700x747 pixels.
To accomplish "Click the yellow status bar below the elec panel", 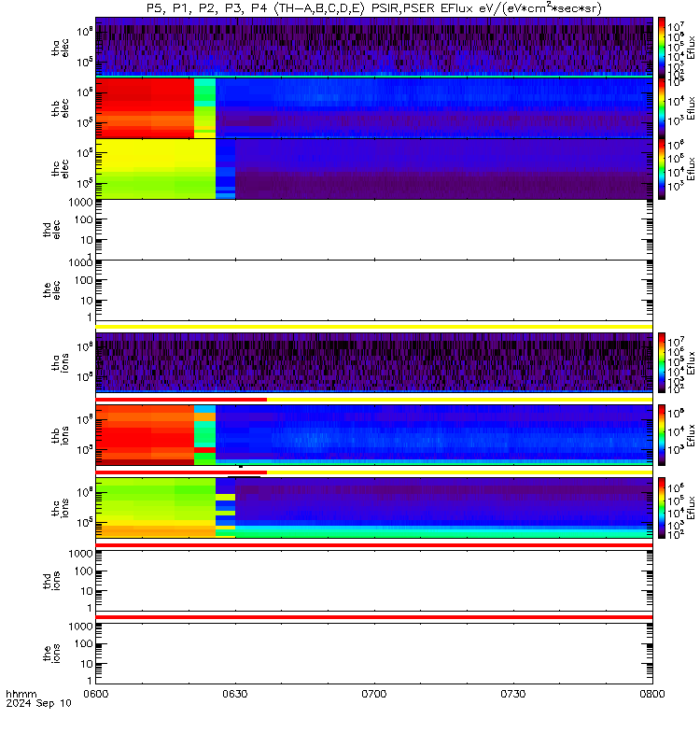I will 374,327.
